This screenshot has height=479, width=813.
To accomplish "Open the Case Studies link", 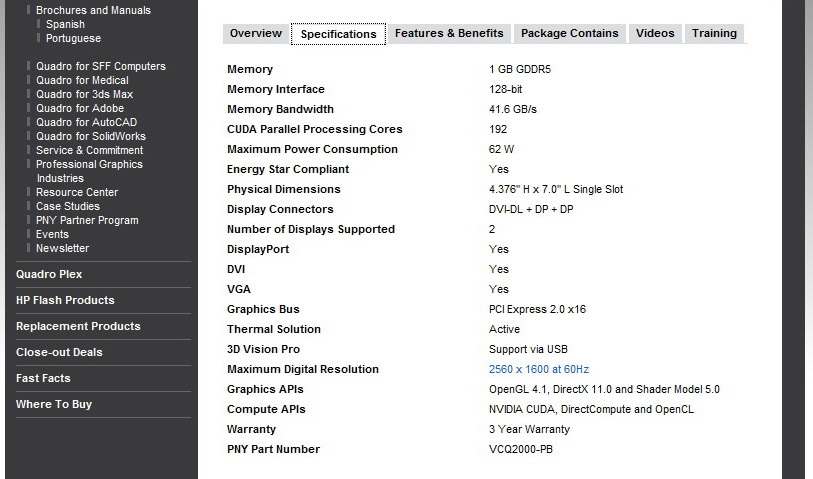I will tap(68, 206).
